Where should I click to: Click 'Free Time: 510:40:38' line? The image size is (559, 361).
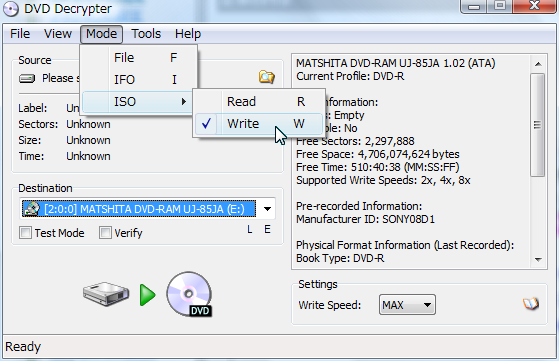click(378, 167)
